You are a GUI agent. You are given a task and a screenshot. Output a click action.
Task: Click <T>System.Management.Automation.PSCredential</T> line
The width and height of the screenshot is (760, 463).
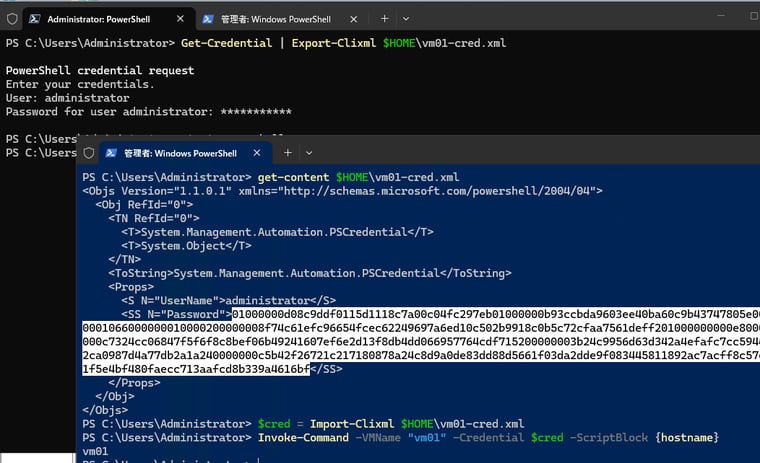pos(277,232)
